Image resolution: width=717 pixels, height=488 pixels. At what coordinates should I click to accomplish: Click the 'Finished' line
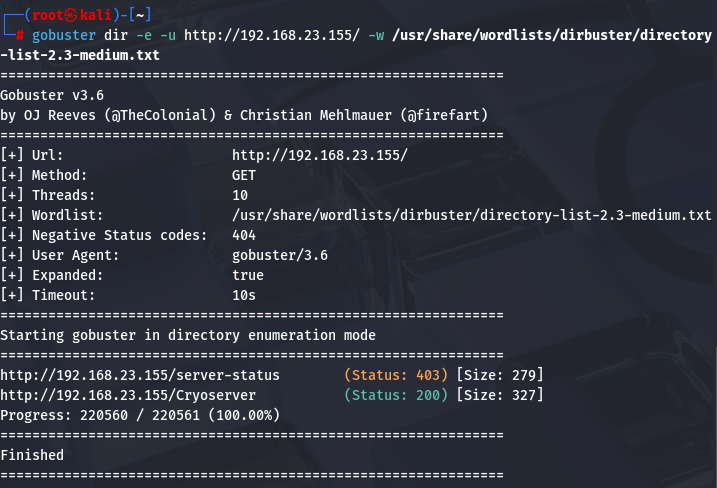click(x=32, y=456)
